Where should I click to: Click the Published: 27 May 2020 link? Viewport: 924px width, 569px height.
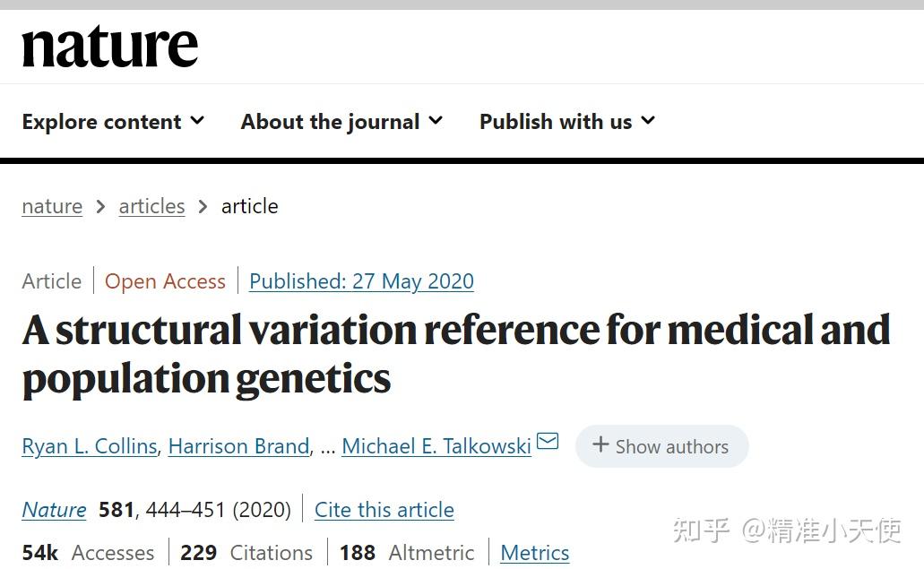(x=361, y=281)
